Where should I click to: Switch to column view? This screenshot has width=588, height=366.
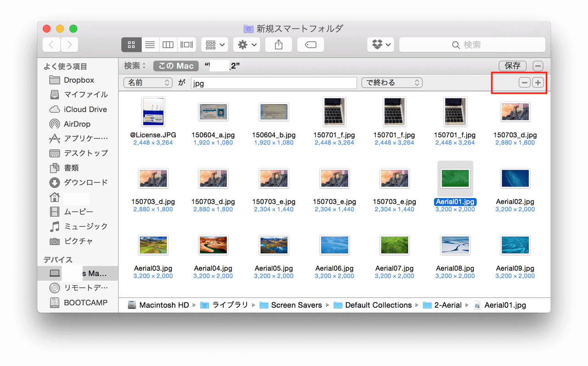coord(168,45)
